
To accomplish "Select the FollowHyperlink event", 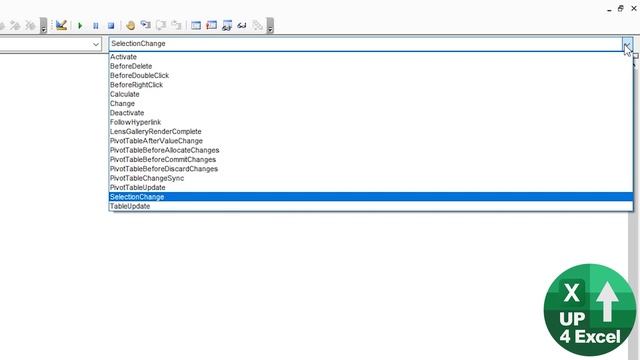I will pyautogui.click(x=371, y=122).
